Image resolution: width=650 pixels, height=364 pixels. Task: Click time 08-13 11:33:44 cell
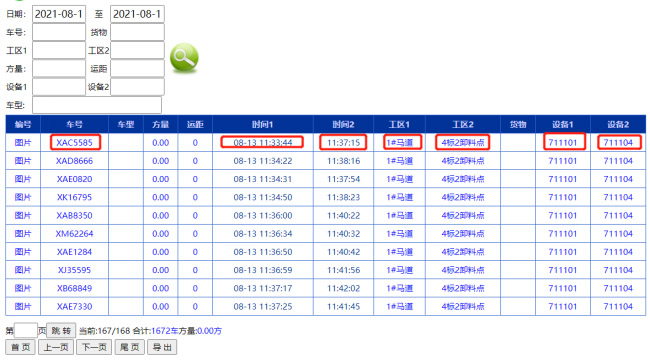coord(263,143)
